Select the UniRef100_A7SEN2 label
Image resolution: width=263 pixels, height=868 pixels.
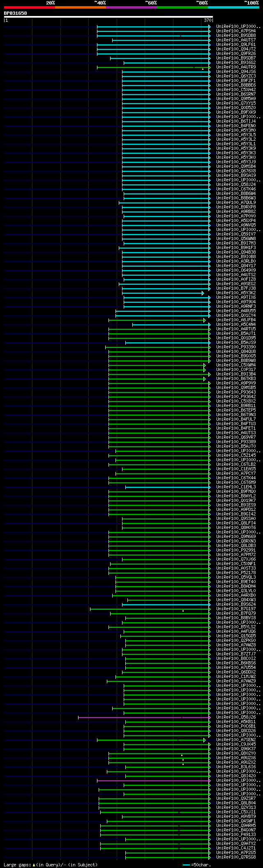236,740
